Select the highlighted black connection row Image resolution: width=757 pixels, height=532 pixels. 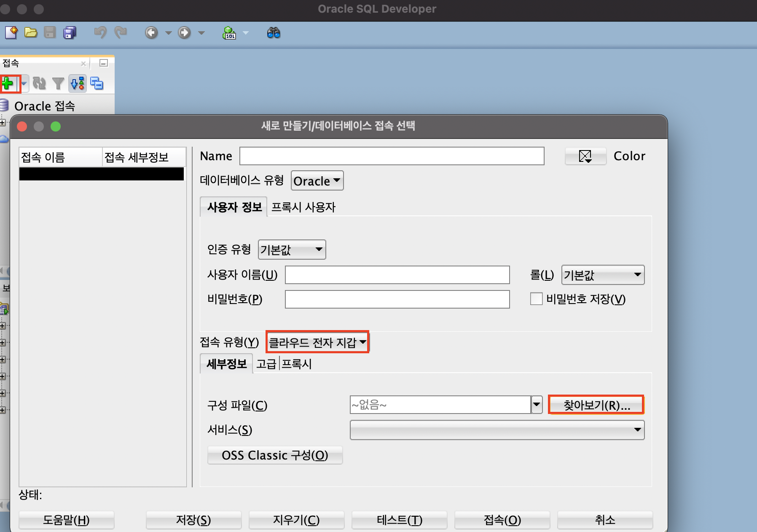click(x=102, y=174)
